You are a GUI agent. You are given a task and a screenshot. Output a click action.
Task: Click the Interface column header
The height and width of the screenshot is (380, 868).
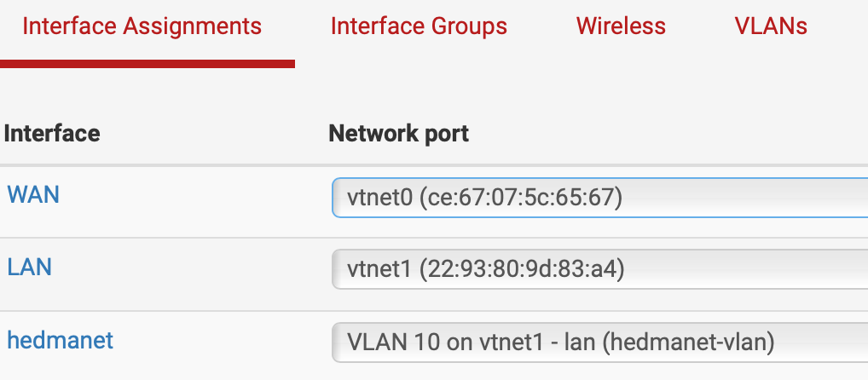[x=52, y=134]
